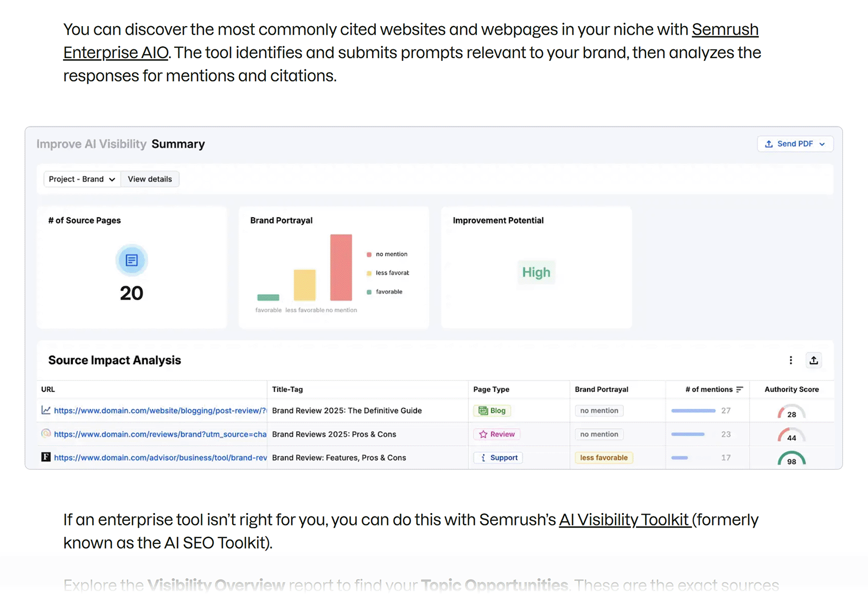Click the source pages document icon
This screenshot has width=868, height=601.
click(x=131, y=260)
